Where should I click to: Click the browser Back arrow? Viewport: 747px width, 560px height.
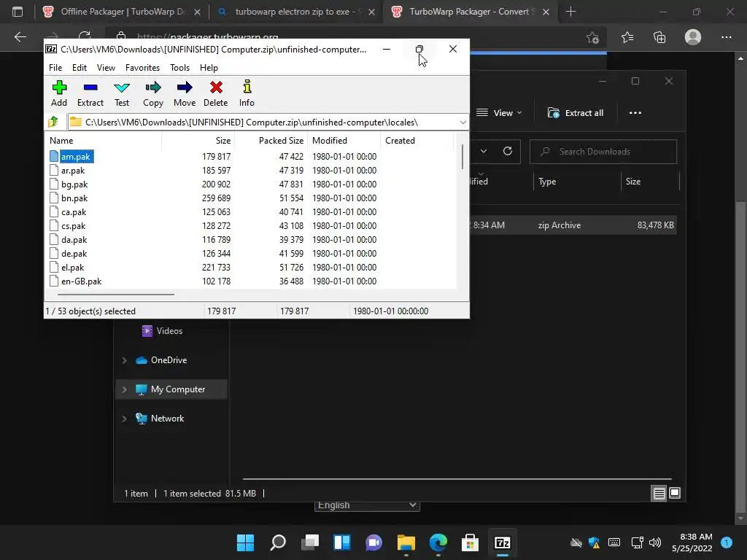pos(20,37)
